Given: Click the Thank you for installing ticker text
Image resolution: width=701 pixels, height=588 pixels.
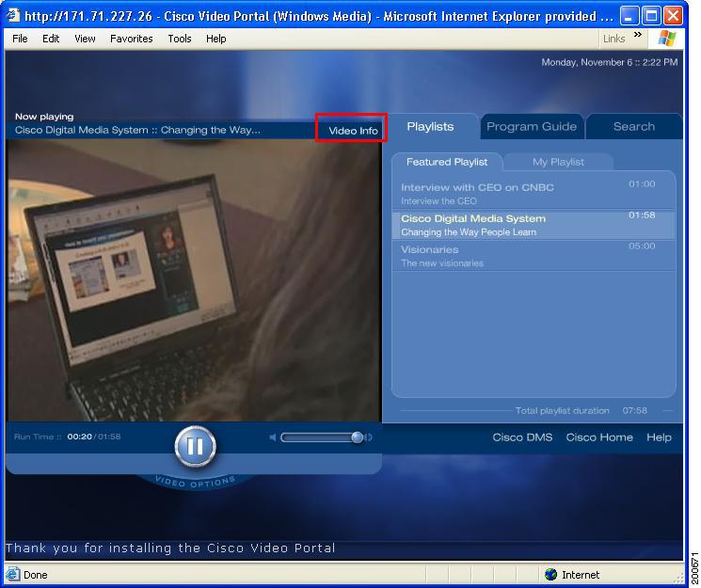Looking at the screenshot, I should pyautogui.click(x=170, y=548).
